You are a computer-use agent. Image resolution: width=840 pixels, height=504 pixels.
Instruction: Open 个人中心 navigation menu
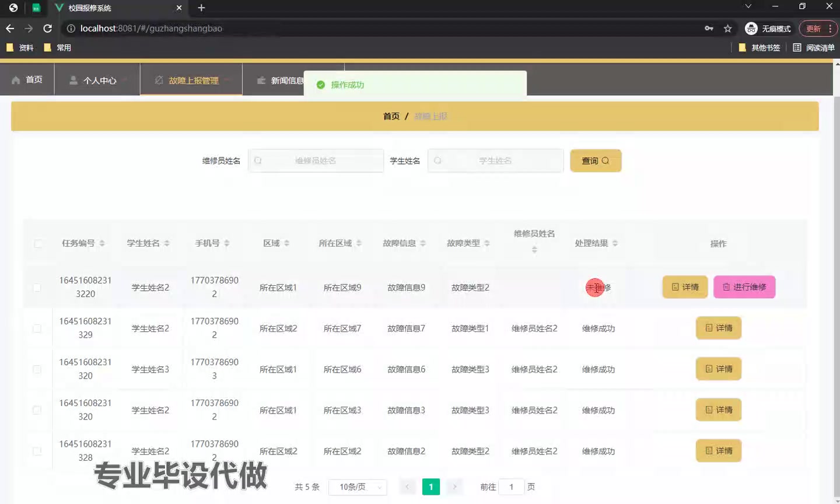(97, 80)
